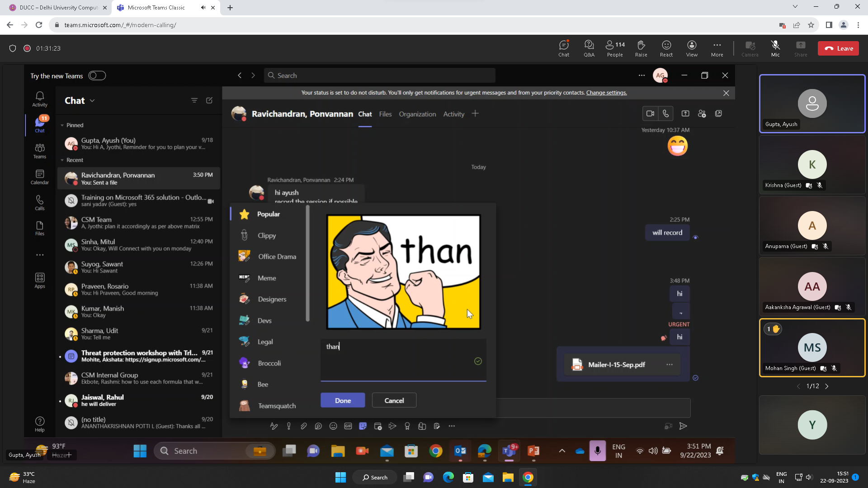Image resolution: width=868 pixels, height=488 pixels.
Task: Start a video call with Ravichandran
Action: point(650,113)
